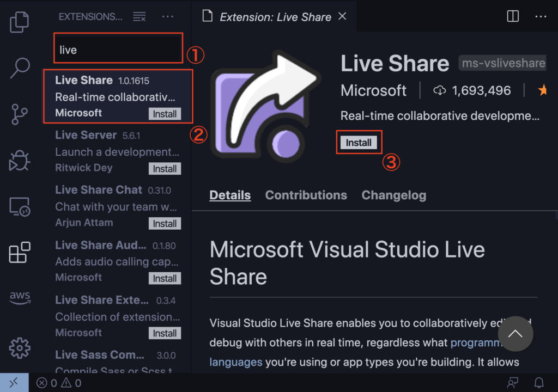Viewport: 558px width, 392px height.
Task: Open the Remote Explorer view
Action: [20, 207]
